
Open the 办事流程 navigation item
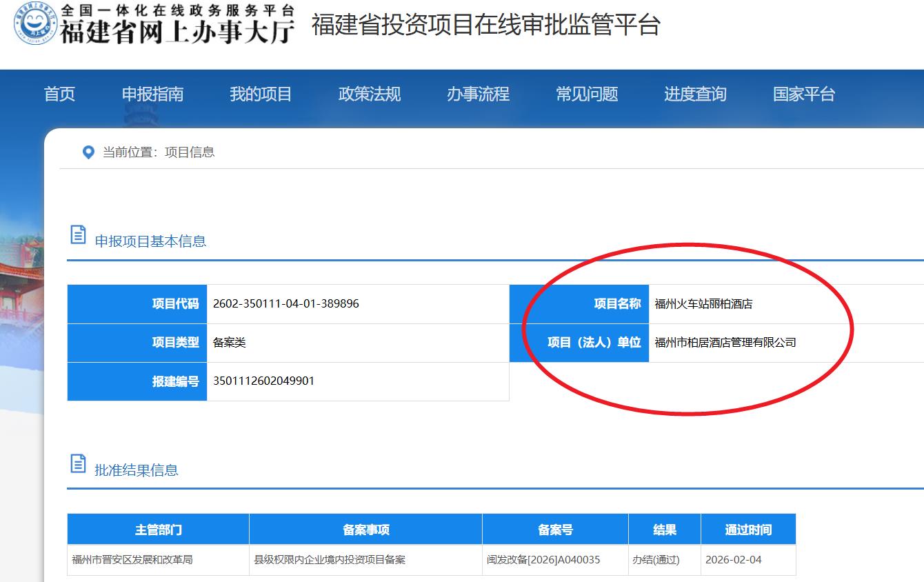478,94
